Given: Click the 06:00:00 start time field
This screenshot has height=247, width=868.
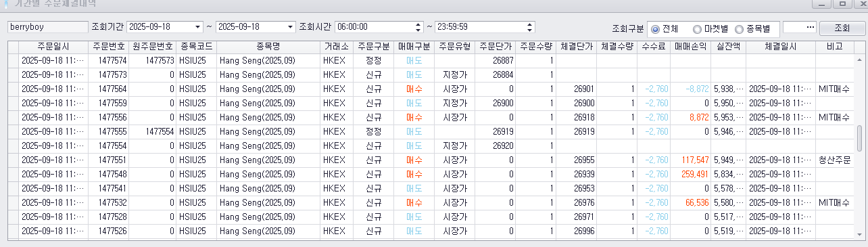Looking at the screenshot, I should point(379,27).
